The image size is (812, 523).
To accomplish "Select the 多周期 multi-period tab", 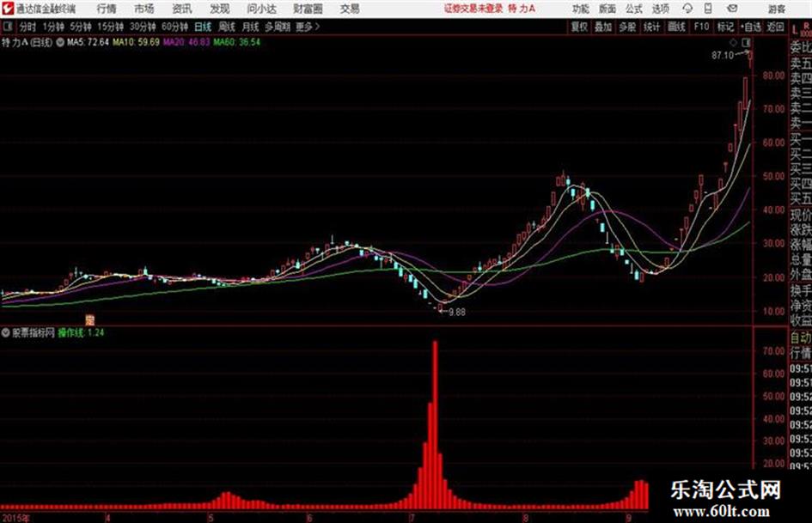I will coord(278,27).
